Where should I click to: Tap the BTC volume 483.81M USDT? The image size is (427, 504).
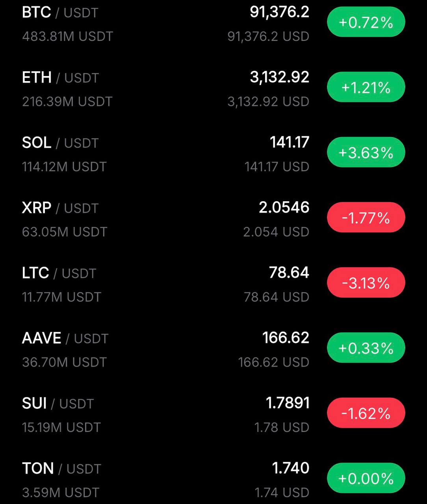pos(67,37)
